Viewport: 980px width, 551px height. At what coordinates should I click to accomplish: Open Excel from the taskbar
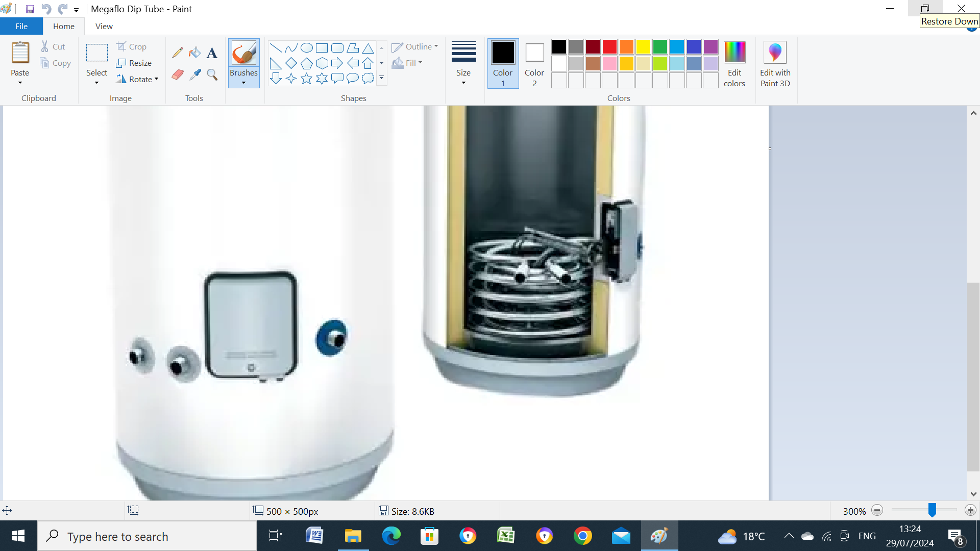(506, 536)
